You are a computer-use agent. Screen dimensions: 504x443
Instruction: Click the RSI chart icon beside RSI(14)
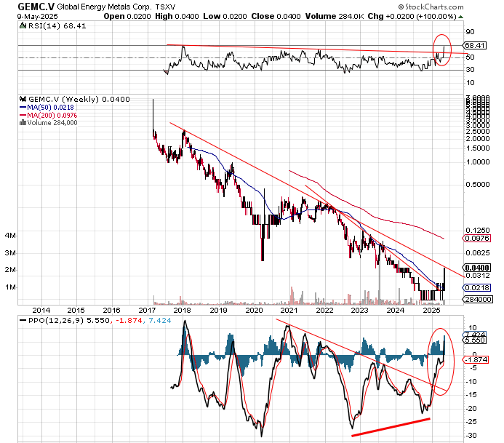coord(23,26)
